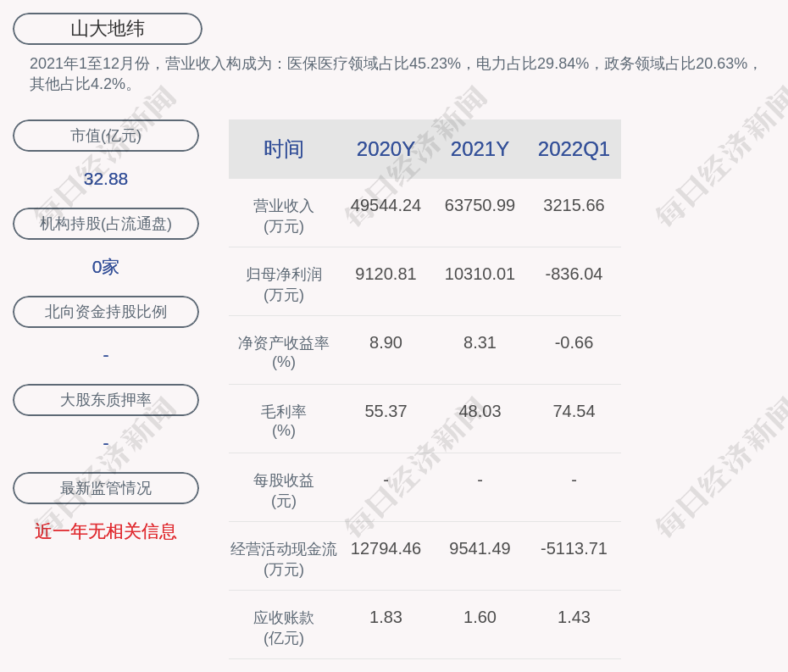Click the cash flow cell -5113.71
The width and height of the screenshot is (788, 672).
pyautogui.click(x=574, y=548)
